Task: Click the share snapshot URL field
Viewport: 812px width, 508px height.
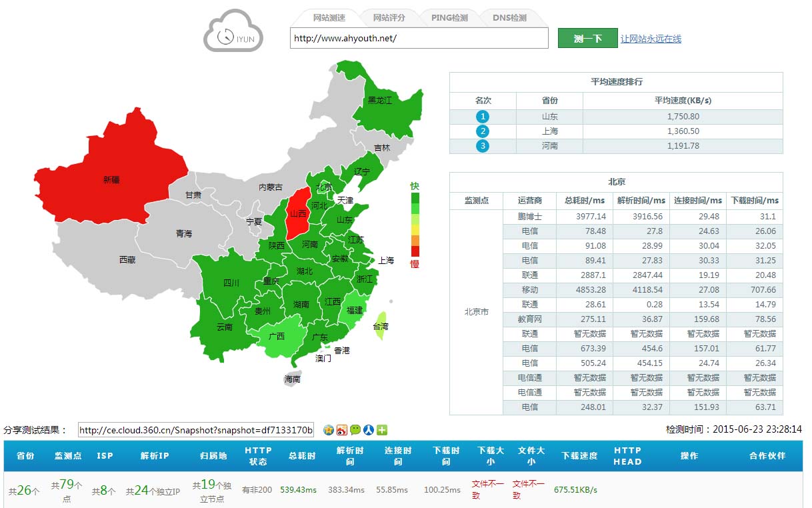Action: tap(196, 430)
